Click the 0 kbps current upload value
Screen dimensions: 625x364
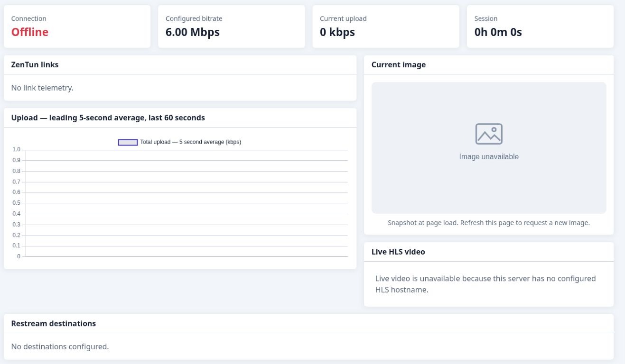click(x=337, y=32)
